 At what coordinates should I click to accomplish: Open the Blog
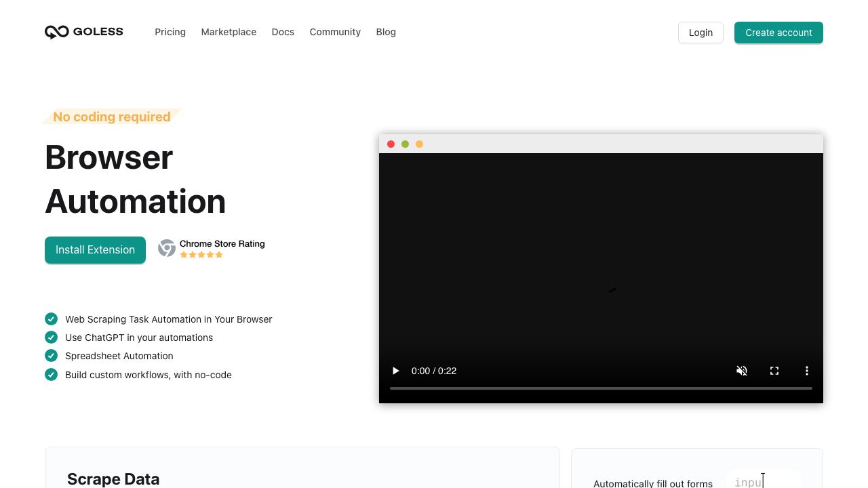coord(386,32)
